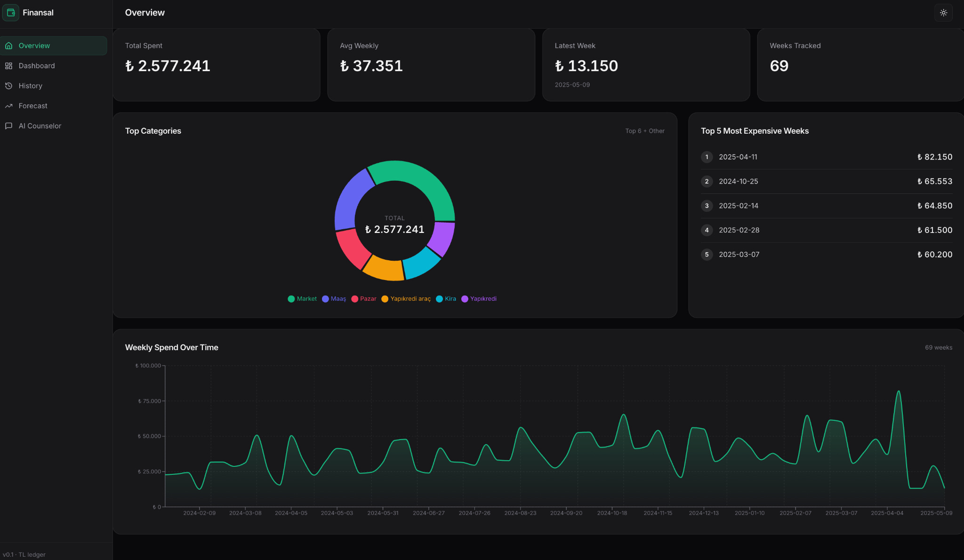Click the indigo Maaş legend dot
Viewport: 964px width, 560px height.
(x=325, y=299)
